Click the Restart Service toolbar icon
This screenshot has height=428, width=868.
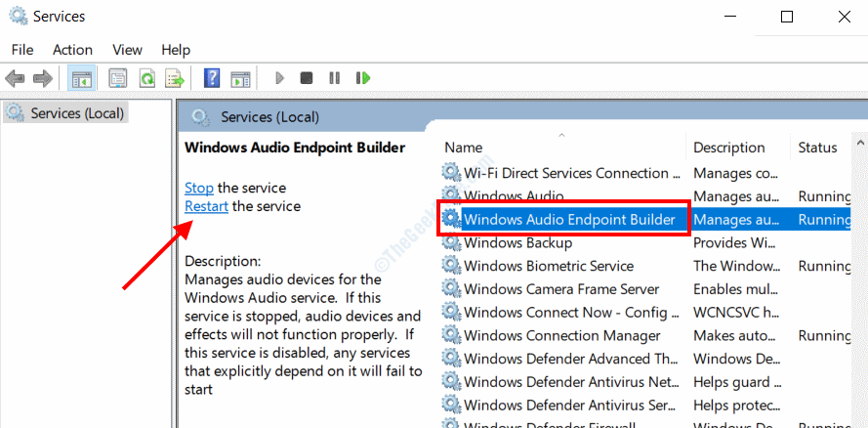pos(363,78)
